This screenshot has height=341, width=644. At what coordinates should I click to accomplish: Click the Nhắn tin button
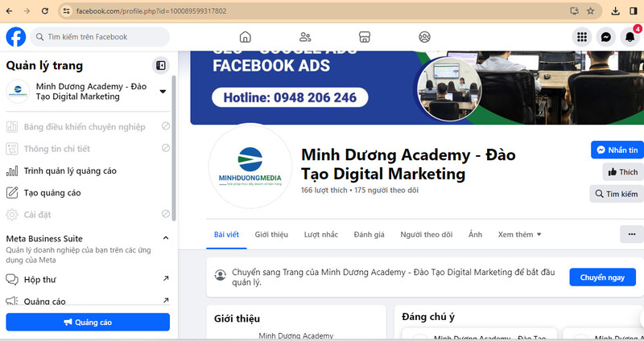pos(617,150)
